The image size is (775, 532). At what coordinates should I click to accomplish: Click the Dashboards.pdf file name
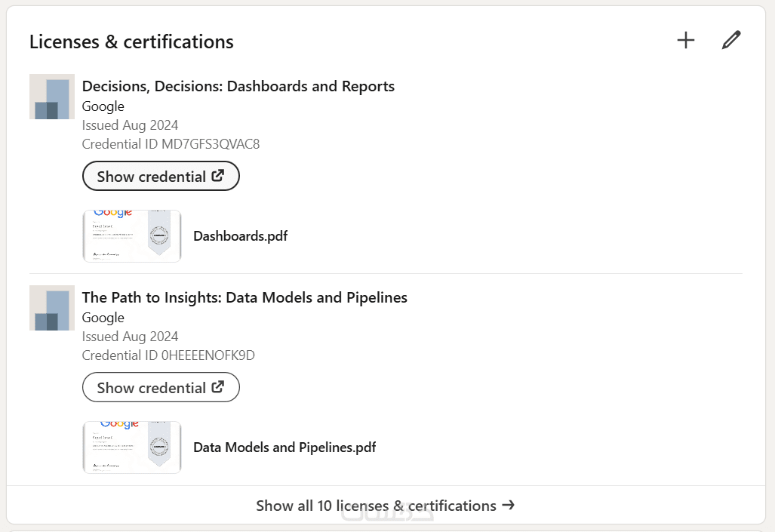click(240, 236)
